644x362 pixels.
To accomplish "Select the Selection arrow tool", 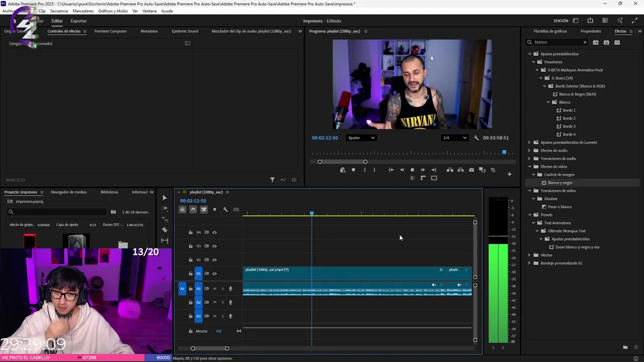I will pyautogui.click(x=165, y=198).
